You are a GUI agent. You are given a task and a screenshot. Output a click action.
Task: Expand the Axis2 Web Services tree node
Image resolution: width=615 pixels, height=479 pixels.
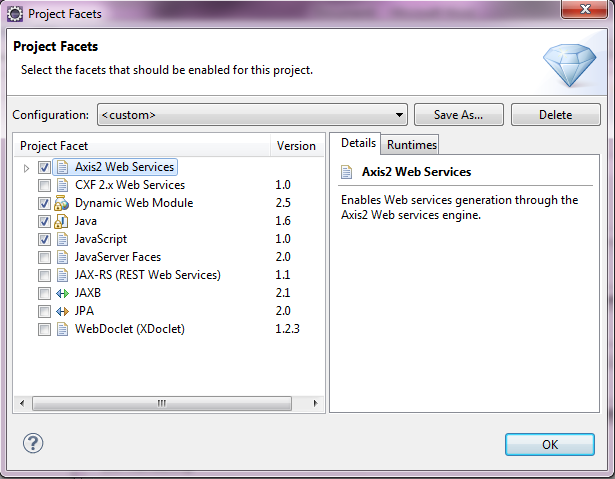click(x=26, y=168)
